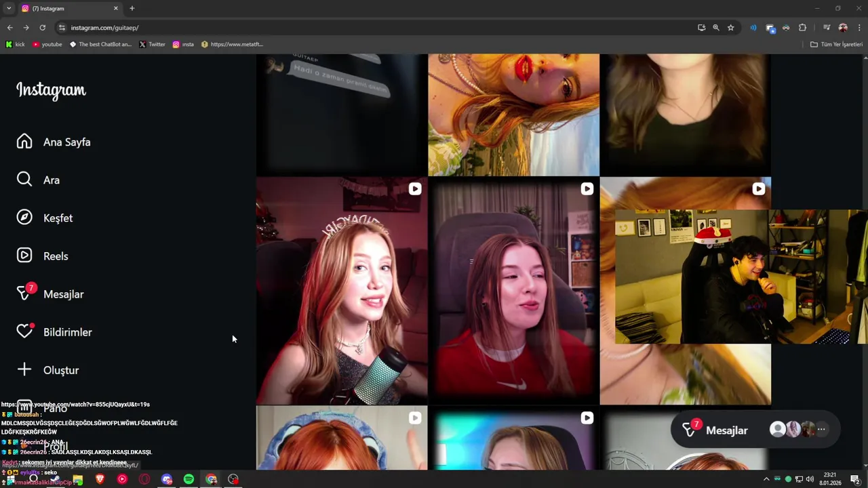Click the Instagram logo in the sidebar

[x=51, y=91]
